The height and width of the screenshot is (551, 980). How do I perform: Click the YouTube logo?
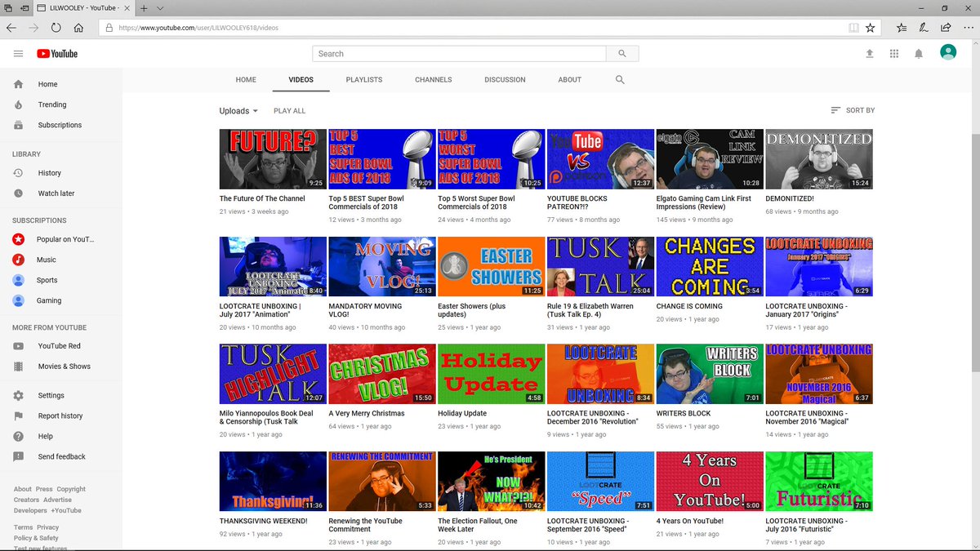57,54
